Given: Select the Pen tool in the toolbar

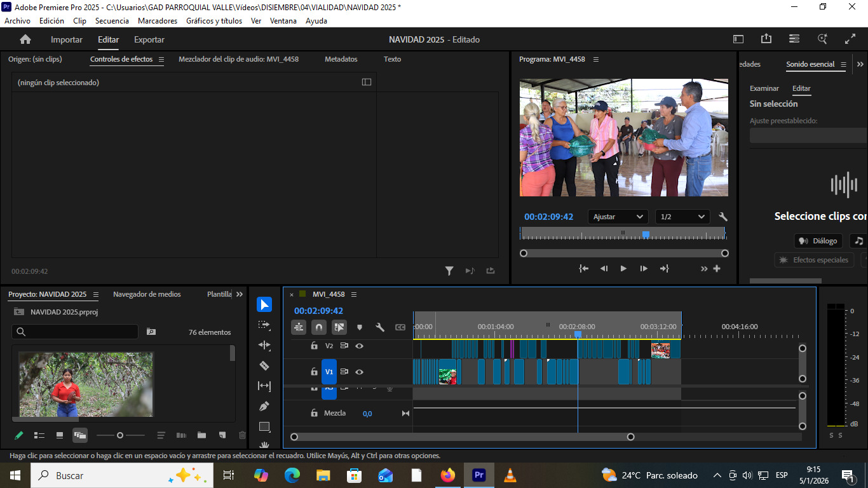Looking at the screenshot, I should [x=264, y=406].
